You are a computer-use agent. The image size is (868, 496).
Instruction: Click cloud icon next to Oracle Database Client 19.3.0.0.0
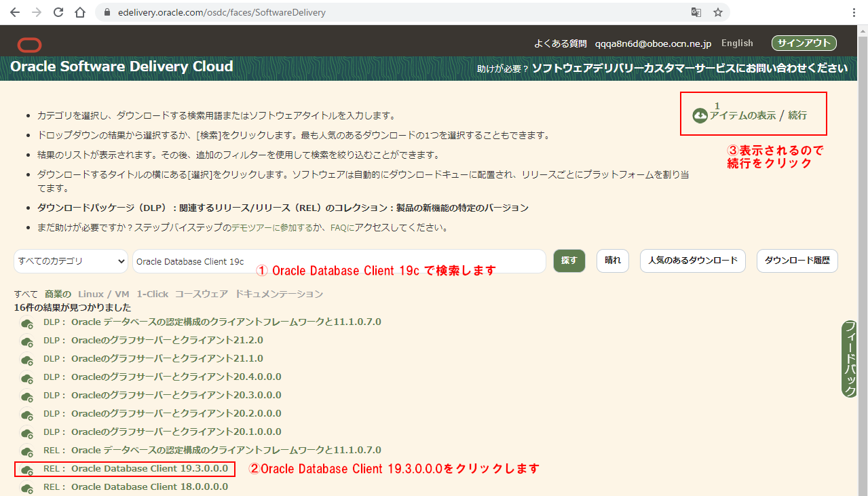pyautogui.click(x=28, y=470)
